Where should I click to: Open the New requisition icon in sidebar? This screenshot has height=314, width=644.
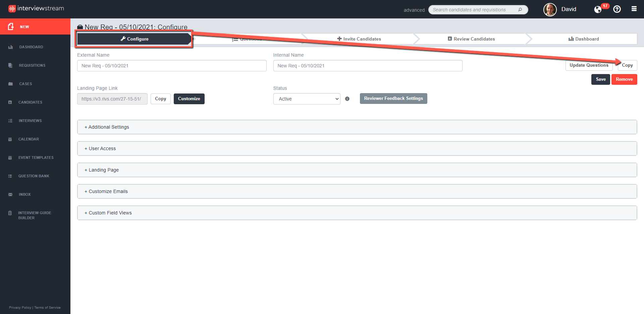click(x=11, y=26)
